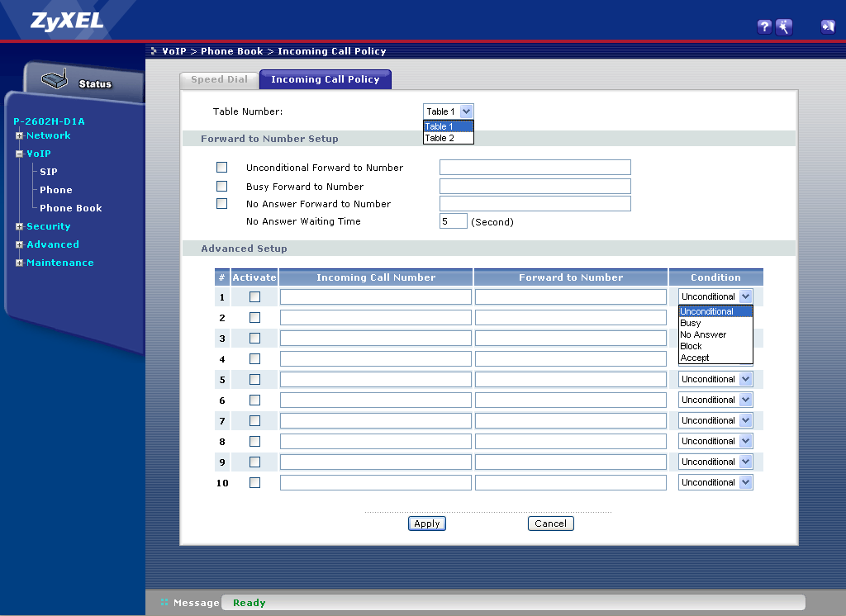Open row 9 Condition dropdown
The height and width of the screenshot is (616, 846).
715,462
